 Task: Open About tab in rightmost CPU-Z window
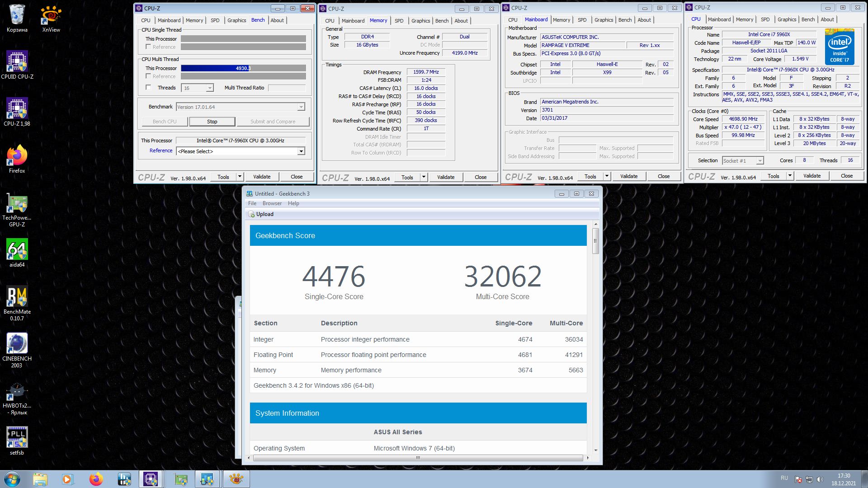827,19
